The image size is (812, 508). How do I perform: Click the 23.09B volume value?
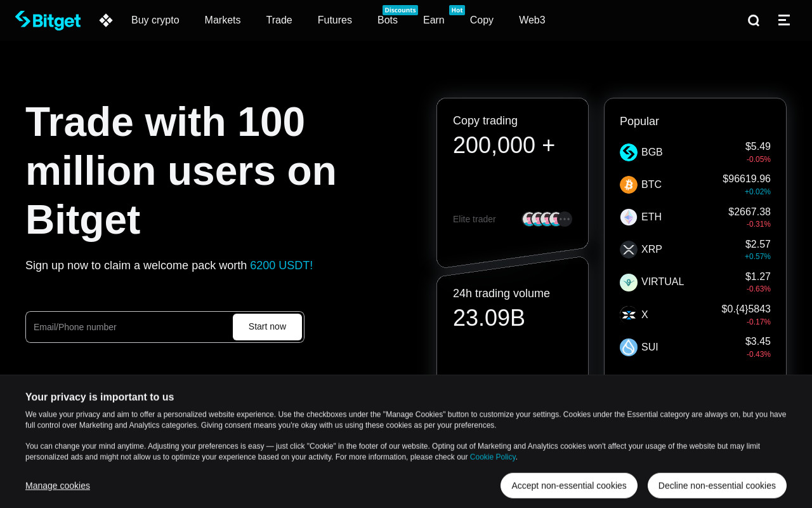(489, 318)
